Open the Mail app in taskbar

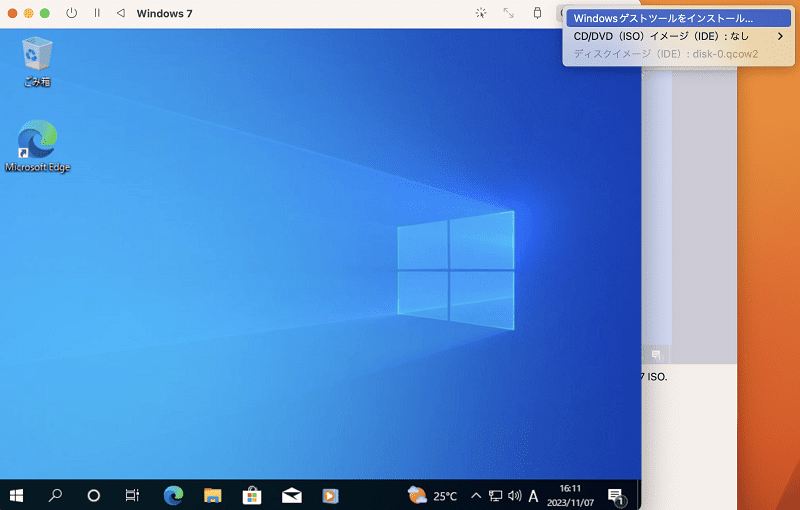(291, 495)
